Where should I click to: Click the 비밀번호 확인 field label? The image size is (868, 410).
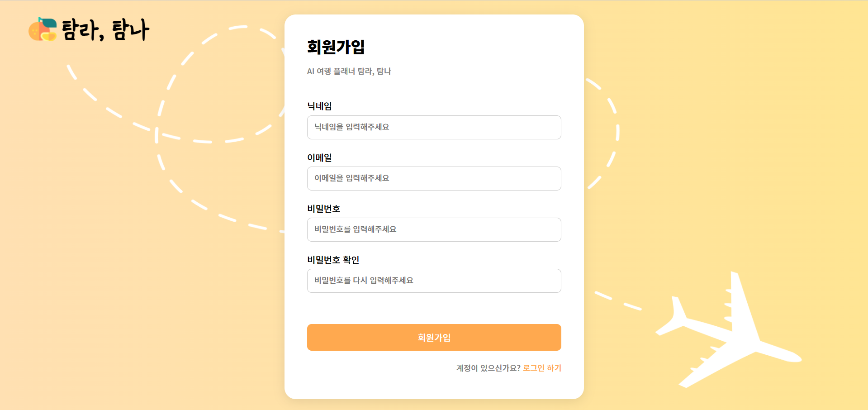point(333,260)
